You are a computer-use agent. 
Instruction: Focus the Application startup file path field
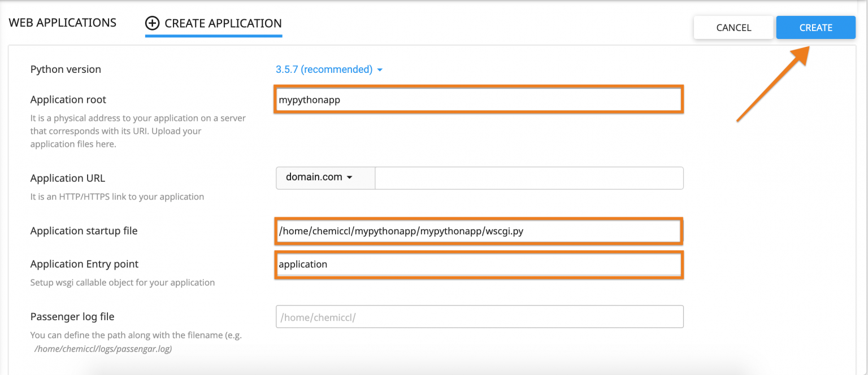pos(478,231)
